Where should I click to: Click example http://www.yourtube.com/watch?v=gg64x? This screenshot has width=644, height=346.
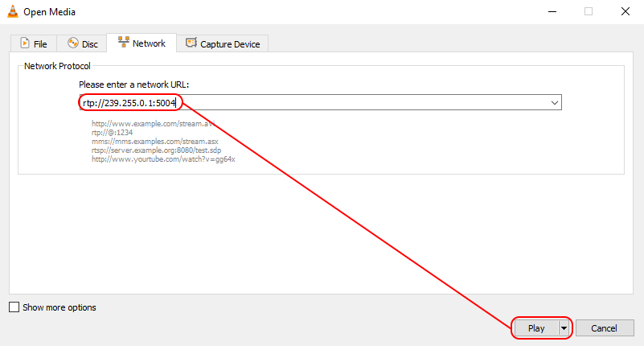click(x=163, y=159)
